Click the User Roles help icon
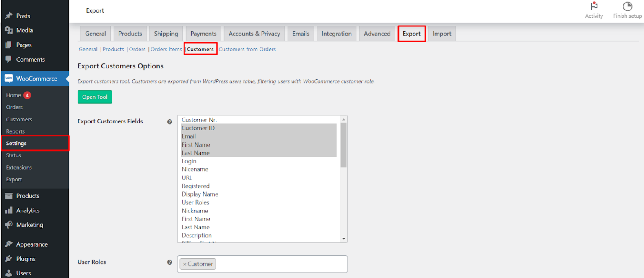The image size is (644, 278). pos(169,262)
